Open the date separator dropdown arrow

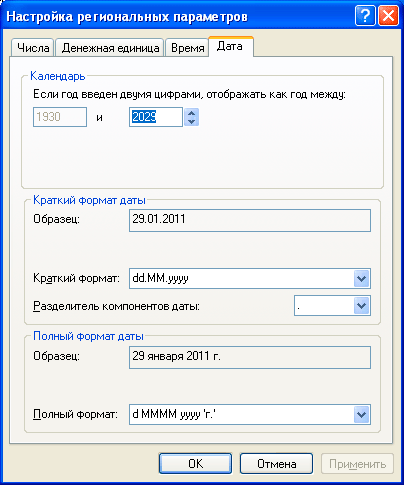pos(361,306)
